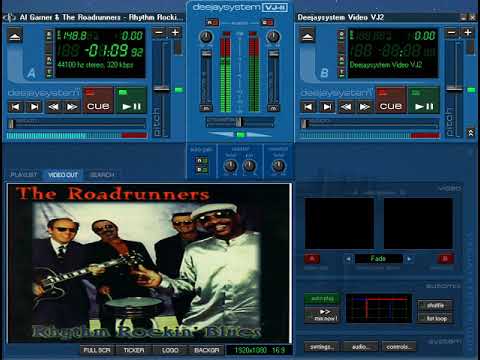
Task: Turn the deck B gain knob in mixer
Action: pyautogui.click(x=273, y=37)
